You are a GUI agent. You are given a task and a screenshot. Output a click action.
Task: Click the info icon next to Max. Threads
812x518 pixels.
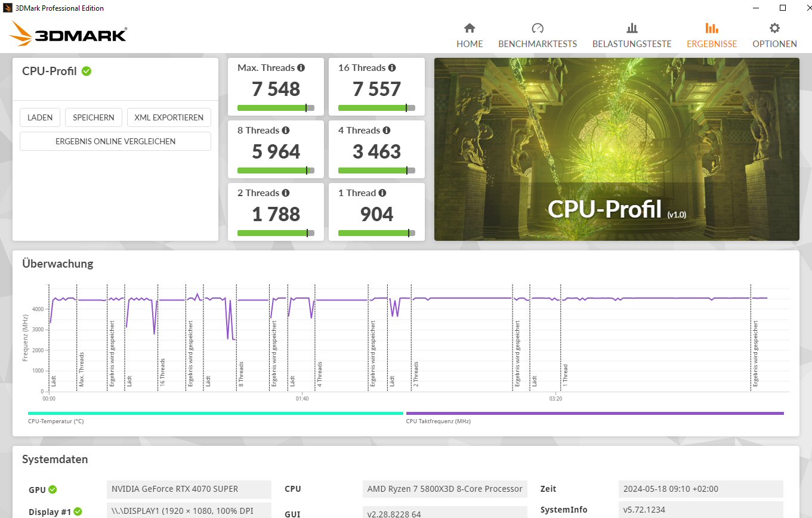[301, 68]
